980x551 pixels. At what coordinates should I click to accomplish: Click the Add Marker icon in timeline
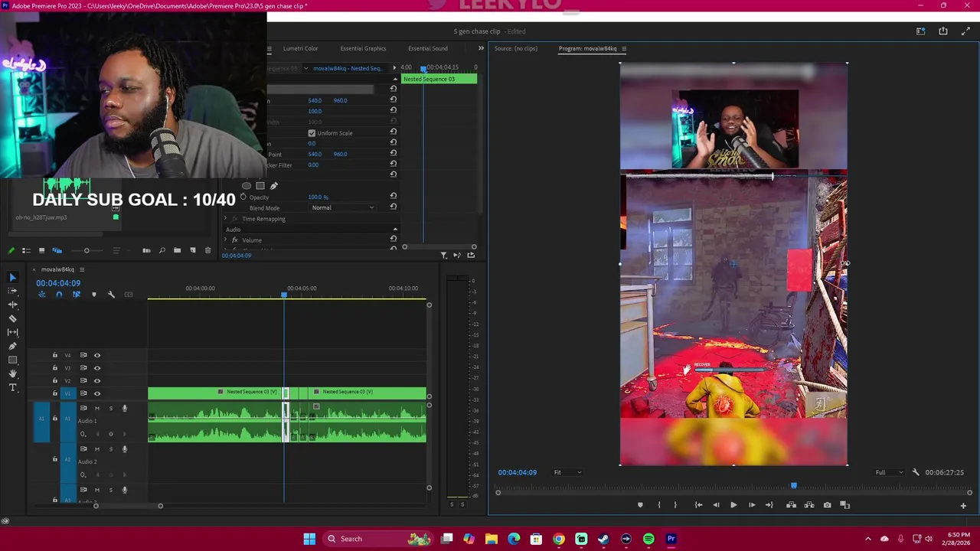94,295
